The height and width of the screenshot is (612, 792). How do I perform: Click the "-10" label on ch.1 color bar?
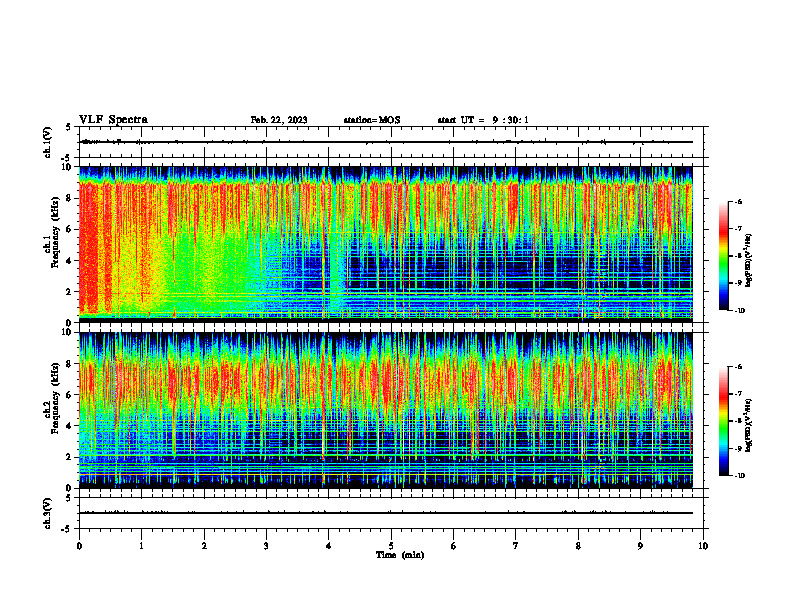[x=739, y=310]
